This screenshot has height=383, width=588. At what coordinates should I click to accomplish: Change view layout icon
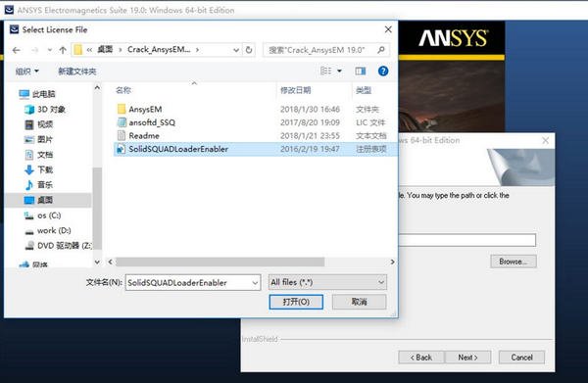click(x=325, y=71)
